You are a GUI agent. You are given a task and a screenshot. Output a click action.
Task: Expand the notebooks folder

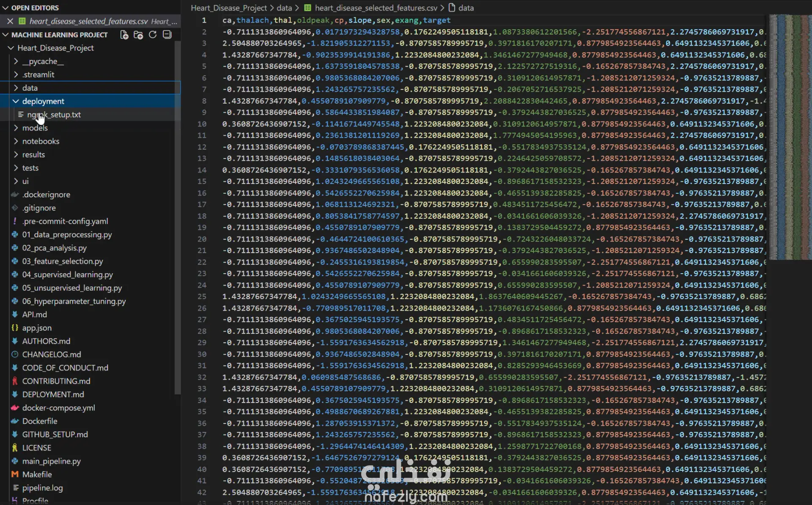pyautogui.click(x=41, y=141)
